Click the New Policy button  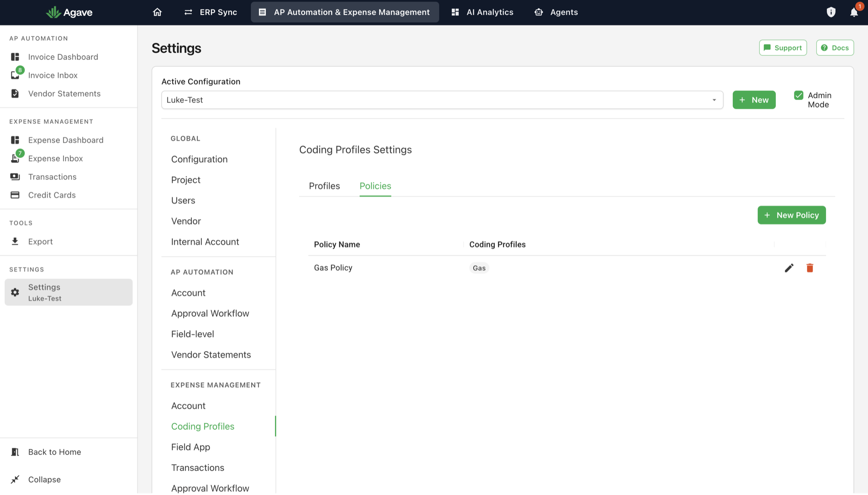pos(791,215)
